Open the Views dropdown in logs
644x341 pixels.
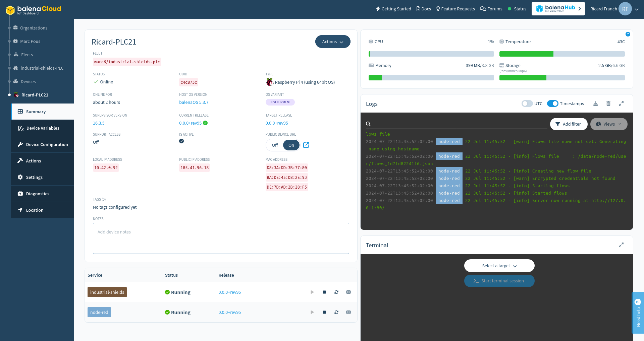tap(609, 124)
